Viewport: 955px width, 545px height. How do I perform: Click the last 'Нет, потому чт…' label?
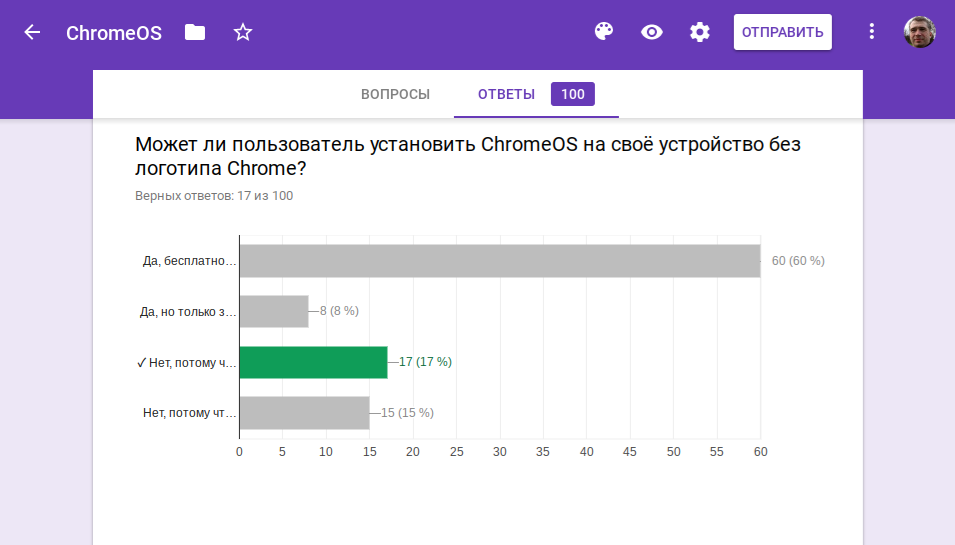click(x=189, y=413)
